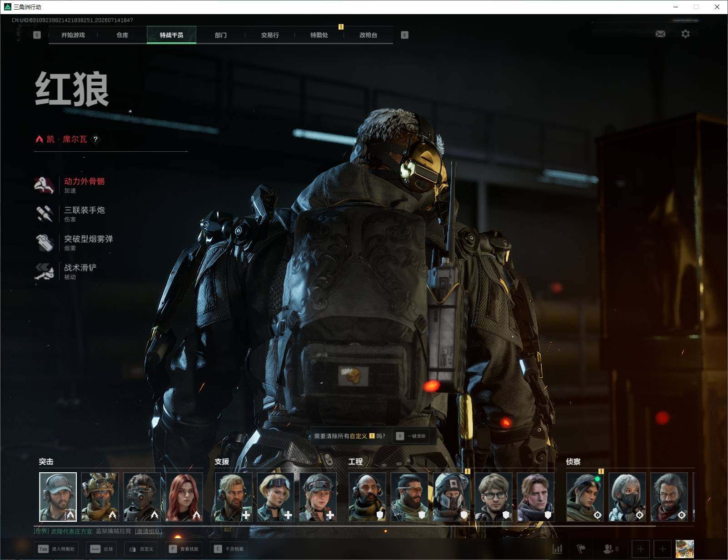Click the operator name 凯·席尔瓦

[x=67, y=139]
